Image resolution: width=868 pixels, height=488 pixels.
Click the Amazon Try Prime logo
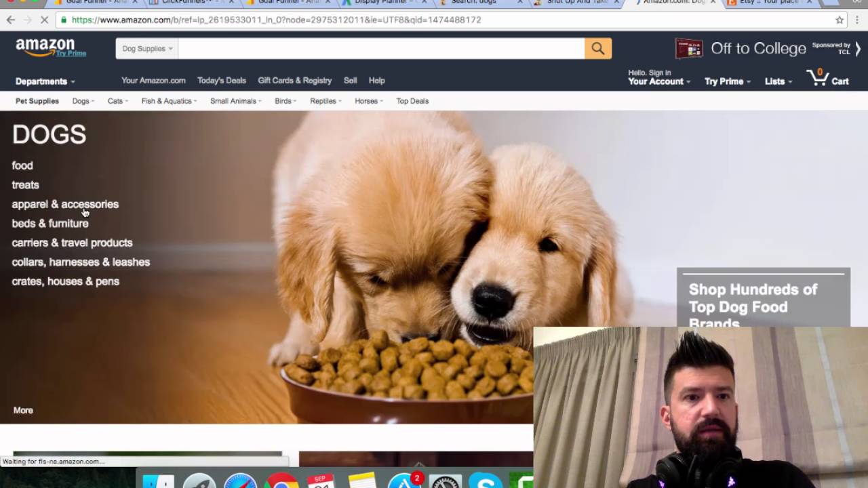point(50,48)
